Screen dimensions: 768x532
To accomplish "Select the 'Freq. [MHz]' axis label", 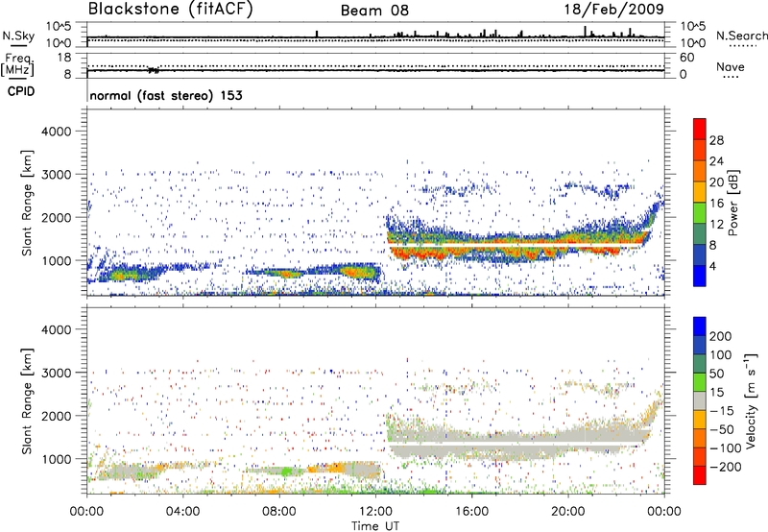I will pyautogui.click(x=17, y=65).
